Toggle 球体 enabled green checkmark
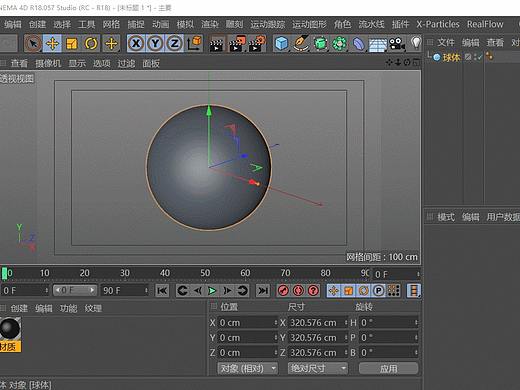 click(480, 57)
